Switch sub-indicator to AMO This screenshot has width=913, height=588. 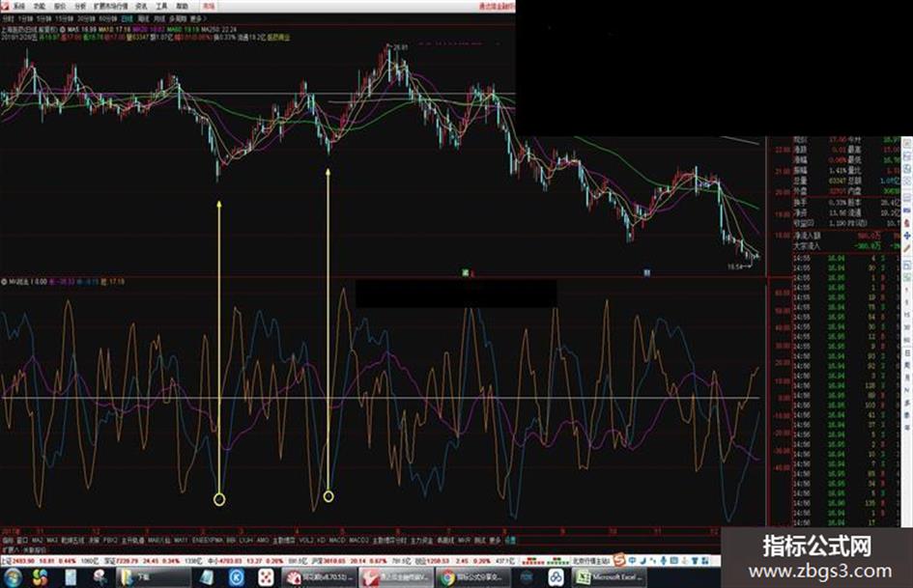pos(263,541)
